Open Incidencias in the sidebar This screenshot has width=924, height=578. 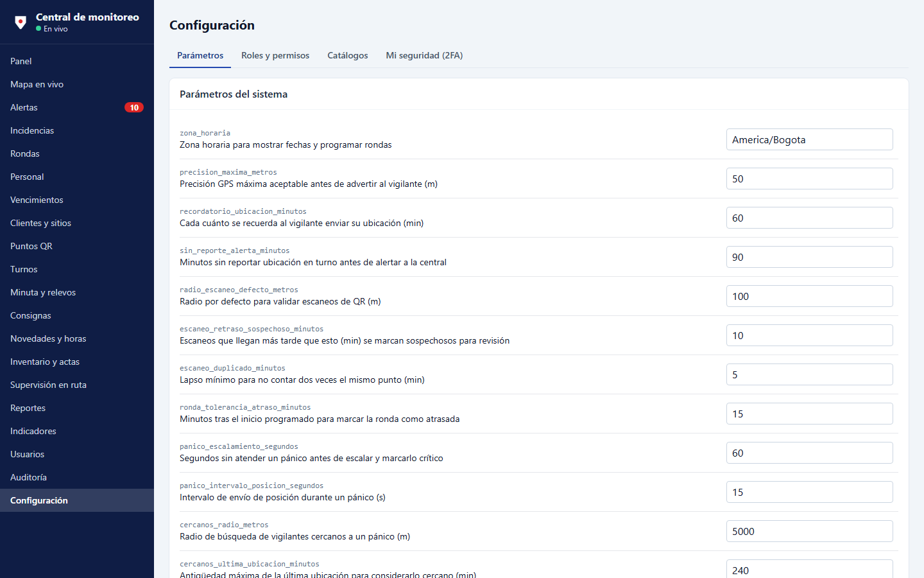coord(77,130)
